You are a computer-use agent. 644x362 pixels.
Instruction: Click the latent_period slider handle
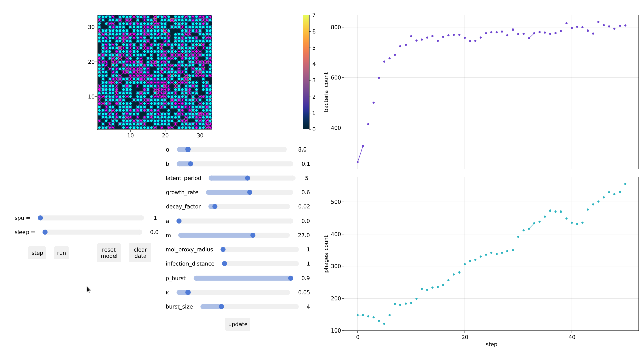tap(248, 178)
